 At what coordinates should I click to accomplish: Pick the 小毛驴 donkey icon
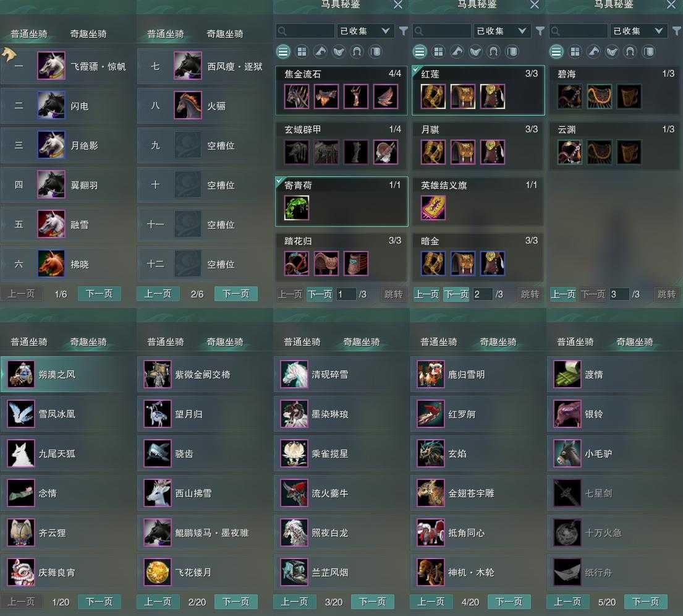(567, 453)
